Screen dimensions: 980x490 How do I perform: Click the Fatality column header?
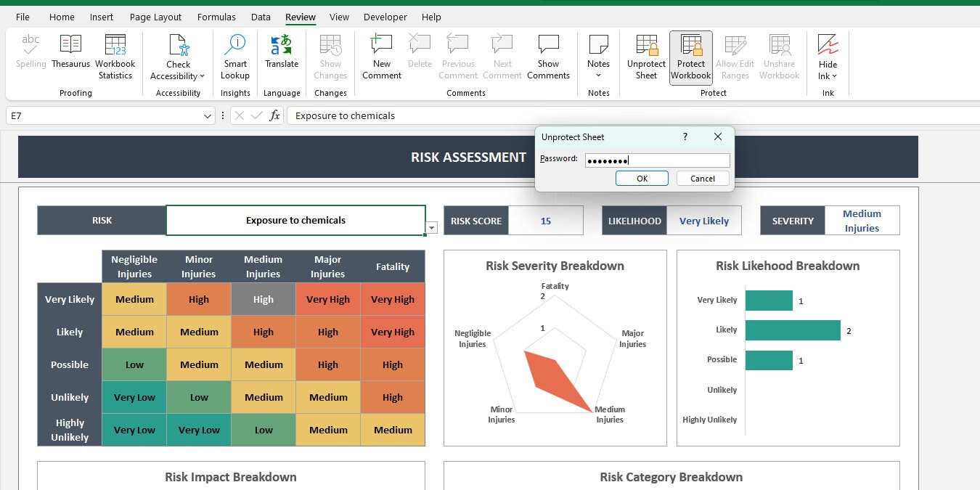tap(393, 266)
